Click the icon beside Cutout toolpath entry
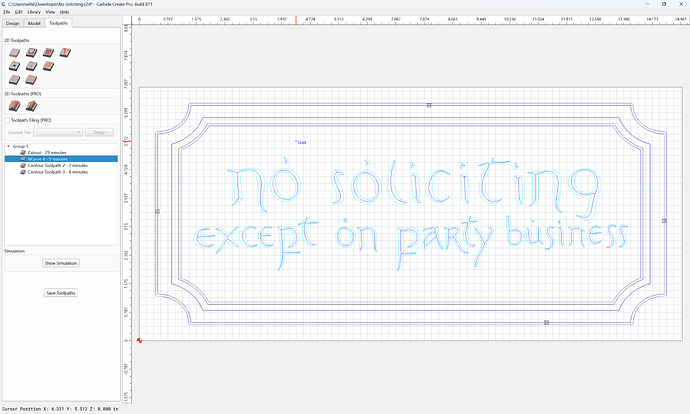 click(23, 152)
